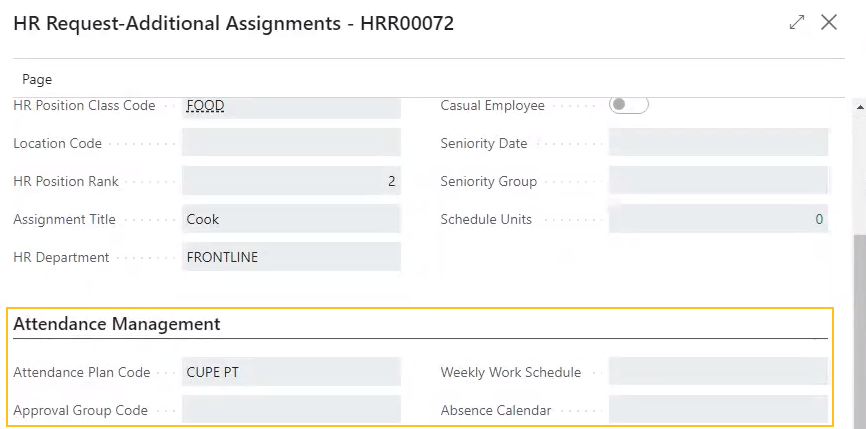Edit the Assignment Title field
The image size is (866, 429).
[x=291, y=219]
